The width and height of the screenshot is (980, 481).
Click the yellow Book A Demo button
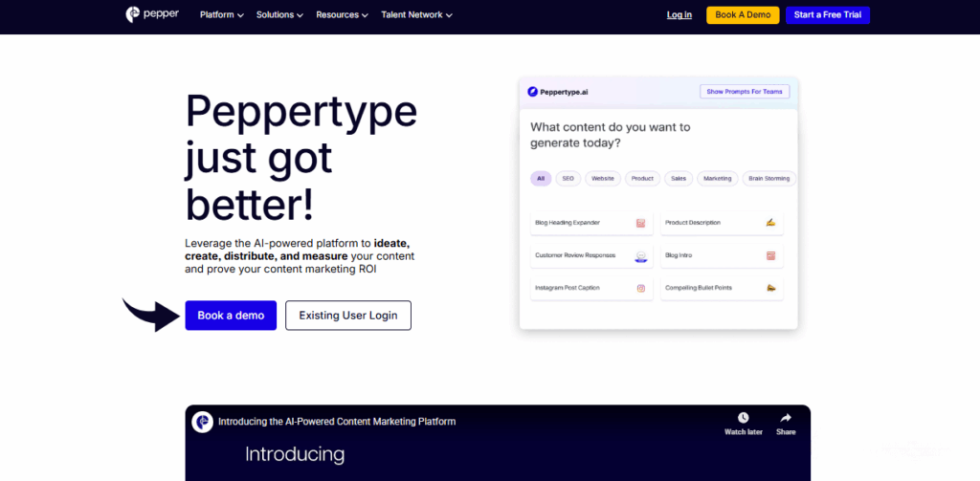point(743,15)
